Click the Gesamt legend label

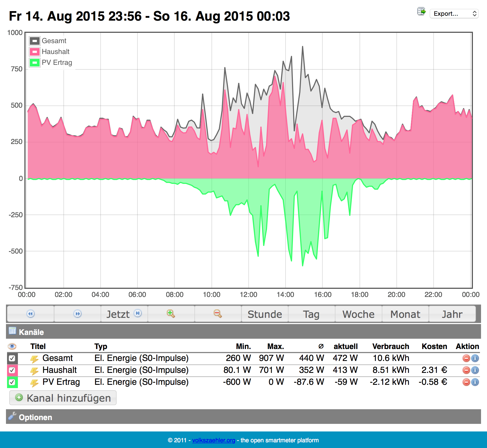click(x=54, y=41)
